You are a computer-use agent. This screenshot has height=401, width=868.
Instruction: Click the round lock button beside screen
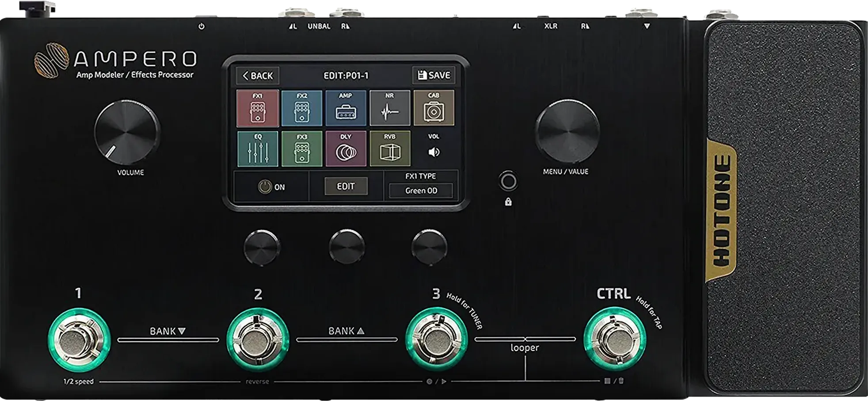[x=508, y=181]
